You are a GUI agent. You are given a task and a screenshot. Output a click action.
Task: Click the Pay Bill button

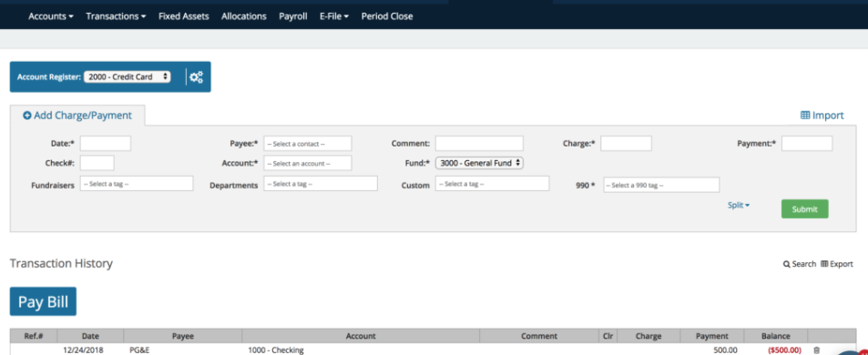[x=43, y=301]
